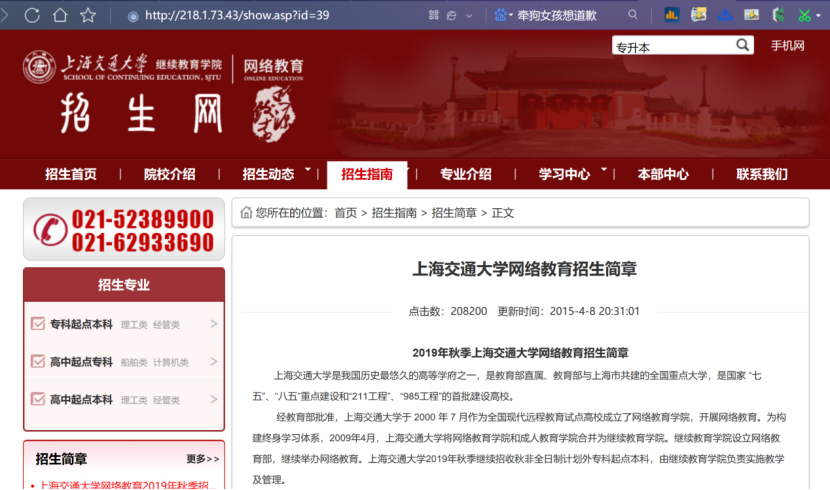Click the 招生专业 panel header
The image size is (830, 490).
(x=124, y=285)
